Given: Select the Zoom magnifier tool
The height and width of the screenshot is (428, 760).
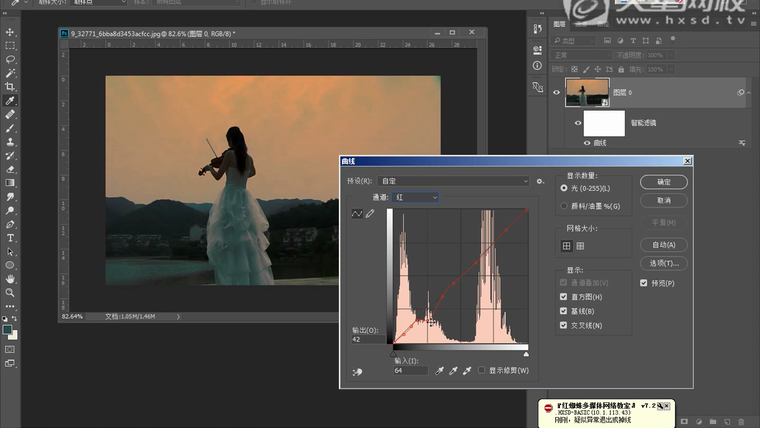Looking at the screenshot, I should pos(10,294).
